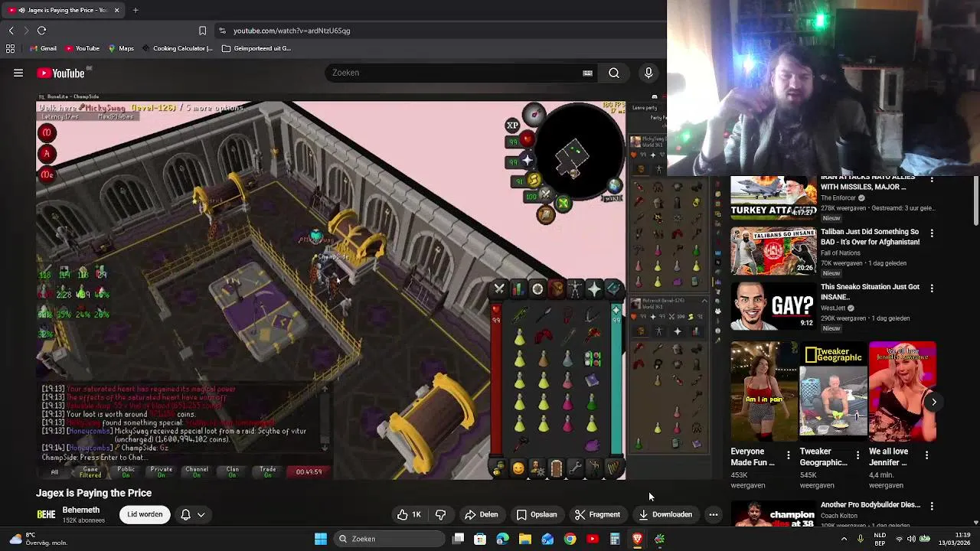This screenshot has height=551, width=980.
Task: Toggle Game chat Filtered tab
Action: click(90, 472)
